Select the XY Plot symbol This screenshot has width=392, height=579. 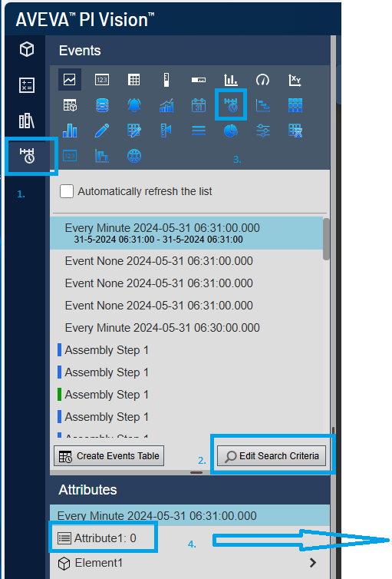295,80
